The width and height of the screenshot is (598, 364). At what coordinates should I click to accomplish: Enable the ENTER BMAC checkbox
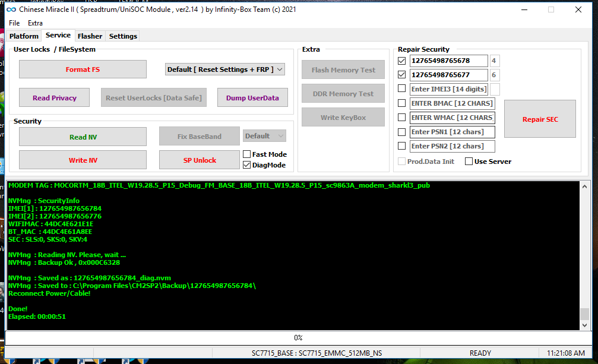402,103
